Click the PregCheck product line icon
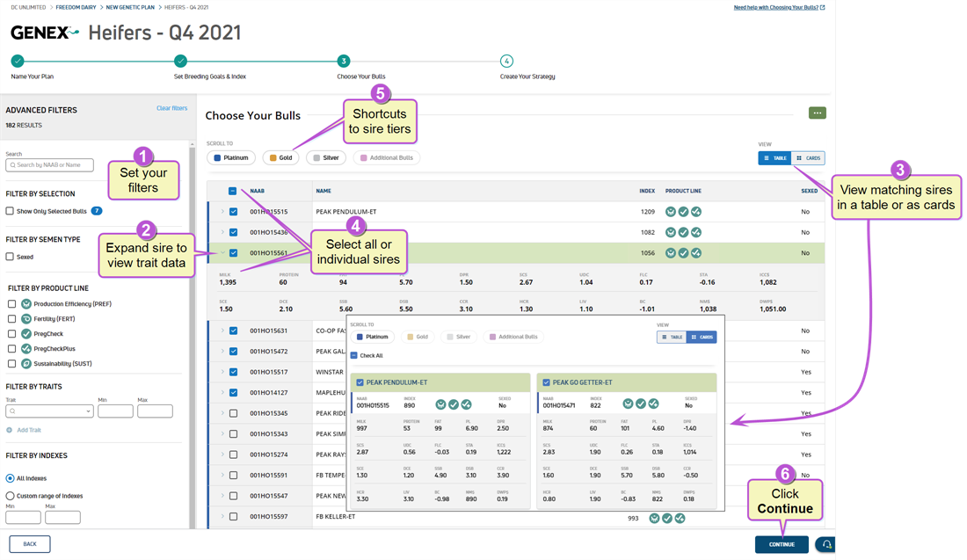 coord(26,334)
